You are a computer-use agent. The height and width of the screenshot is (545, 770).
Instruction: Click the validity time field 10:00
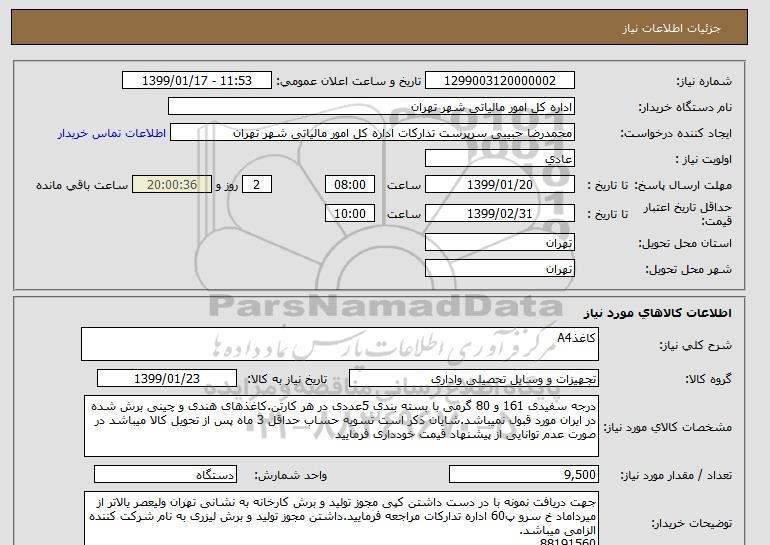(350, 214)
